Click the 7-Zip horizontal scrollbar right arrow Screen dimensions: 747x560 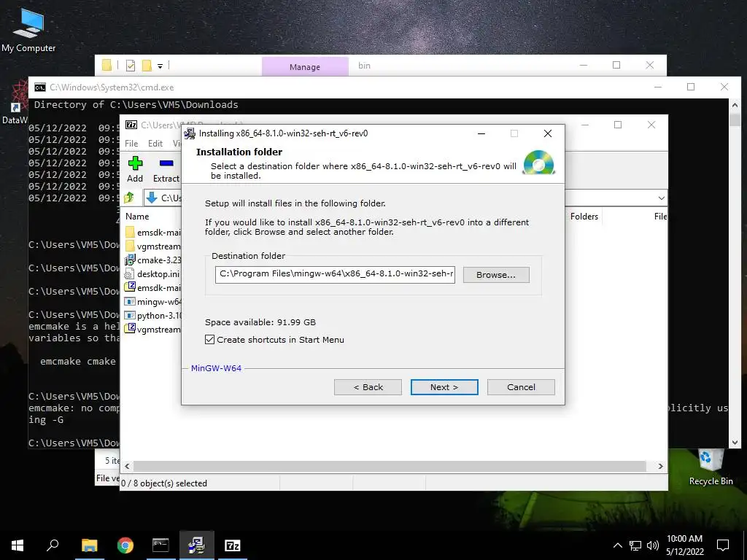tap(660, 466)
